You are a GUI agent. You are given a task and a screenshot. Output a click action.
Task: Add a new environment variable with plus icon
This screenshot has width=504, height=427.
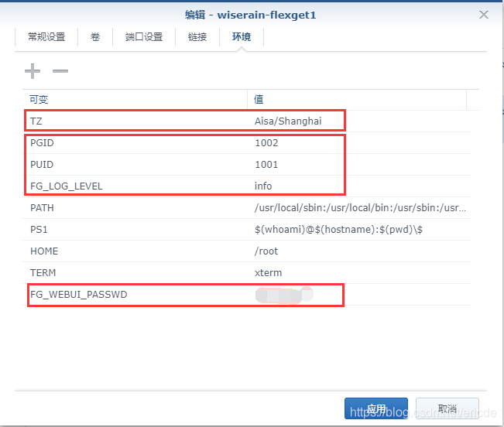(33, 71)
